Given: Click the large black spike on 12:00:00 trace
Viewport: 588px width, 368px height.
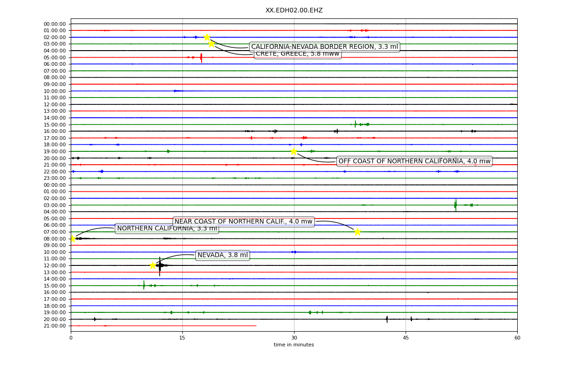Looking at the screenshot, I should (160, 266).
